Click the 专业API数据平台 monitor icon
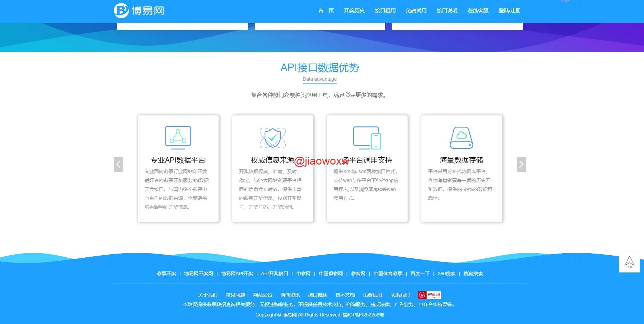Viewport: 644px width, 324px height. 178,137
